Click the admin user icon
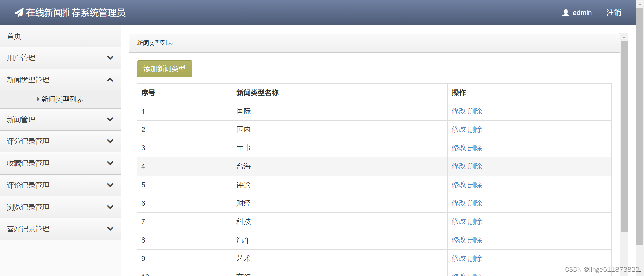This screenshot has height=276, width=644. (x=566, y=13)
